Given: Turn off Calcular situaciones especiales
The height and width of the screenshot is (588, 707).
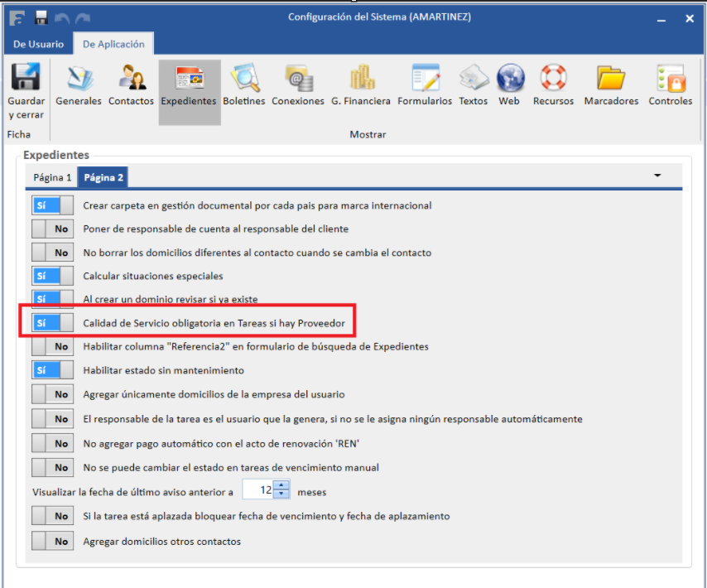Looking at the screenshot, I should pyautogui.click(x=52, y=276).
